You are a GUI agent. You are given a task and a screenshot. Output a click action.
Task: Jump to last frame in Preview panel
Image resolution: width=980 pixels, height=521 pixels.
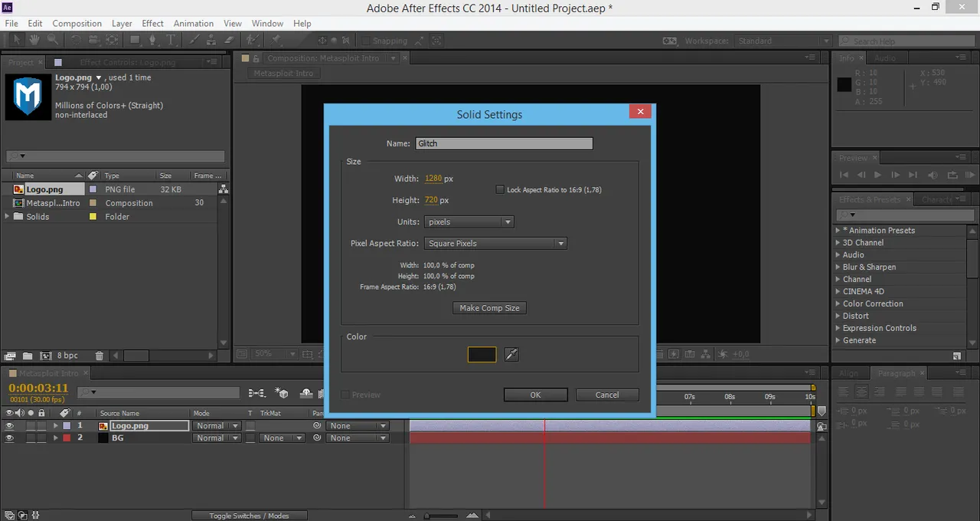coord(913,175)
